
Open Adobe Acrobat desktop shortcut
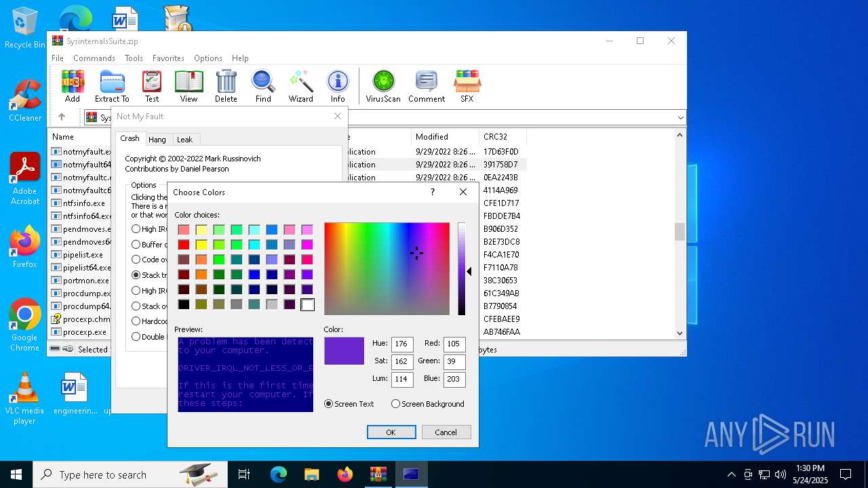pyautogui.click(x=24, y=178)
